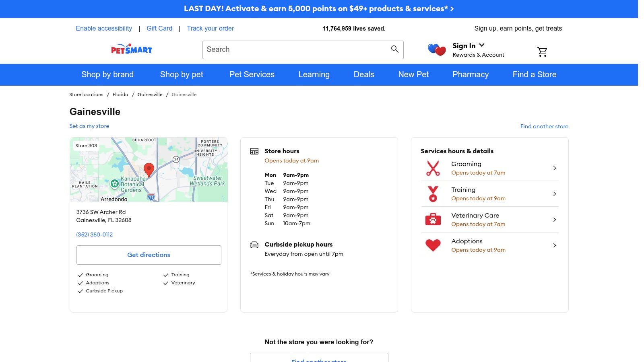644x362 pixels.
Task: Click the Get directions button
Action: point(149,255)
